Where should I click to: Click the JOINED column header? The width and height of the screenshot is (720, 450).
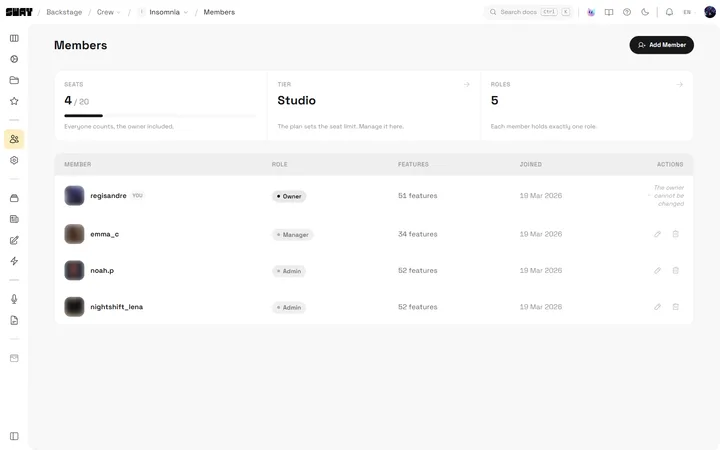[x=530, y=164]
